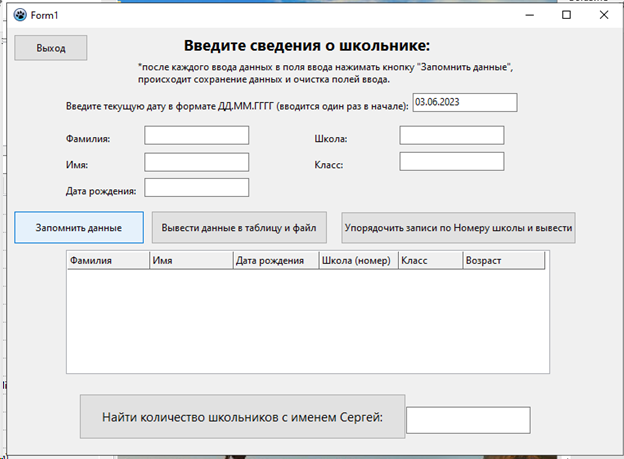
Task: Focus the current date field with 03.06.2023
Action: (465, 103)
